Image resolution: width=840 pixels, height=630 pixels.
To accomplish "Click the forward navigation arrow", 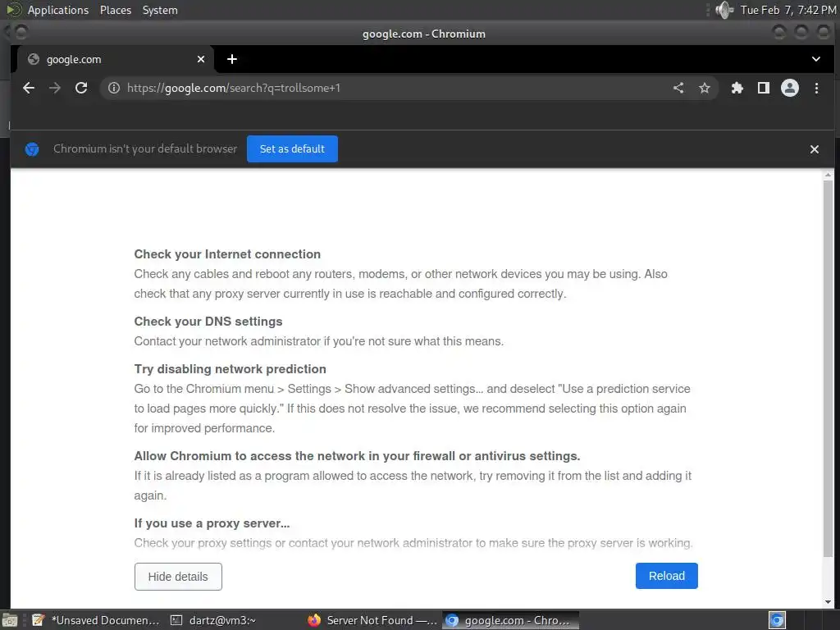I will pos(55,88).
